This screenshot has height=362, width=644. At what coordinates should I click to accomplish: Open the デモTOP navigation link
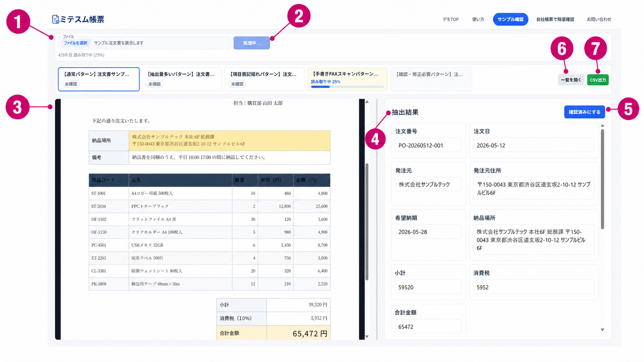point(450,19)
